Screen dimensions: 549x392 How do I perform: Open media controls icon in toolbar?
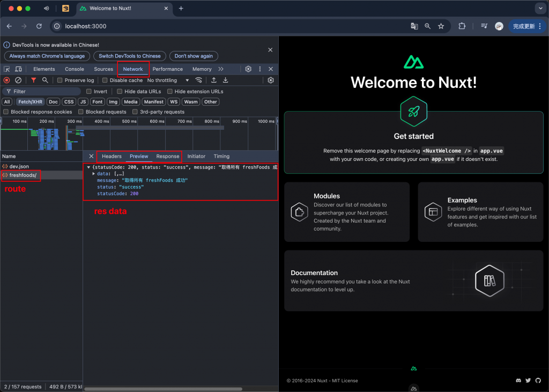[x=484, y=26]
